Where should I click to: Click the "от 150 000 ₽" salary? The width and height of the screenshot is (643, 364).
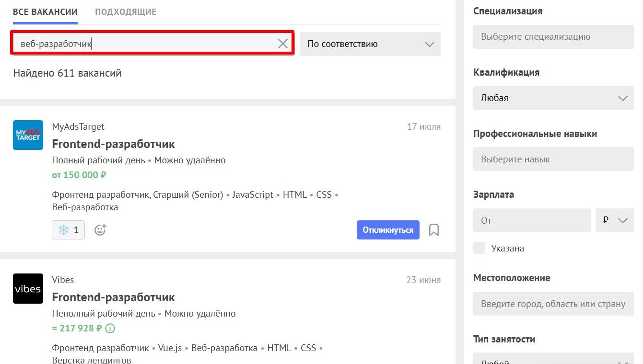[79, 175]
